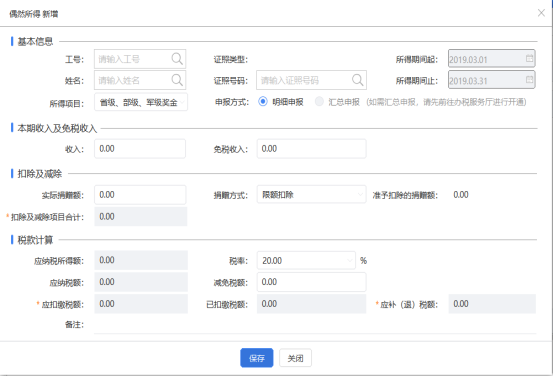Click the 偶然所得 新增 dialog title
The width and height of the screenshot is (553, 377).
click(34, 14)
